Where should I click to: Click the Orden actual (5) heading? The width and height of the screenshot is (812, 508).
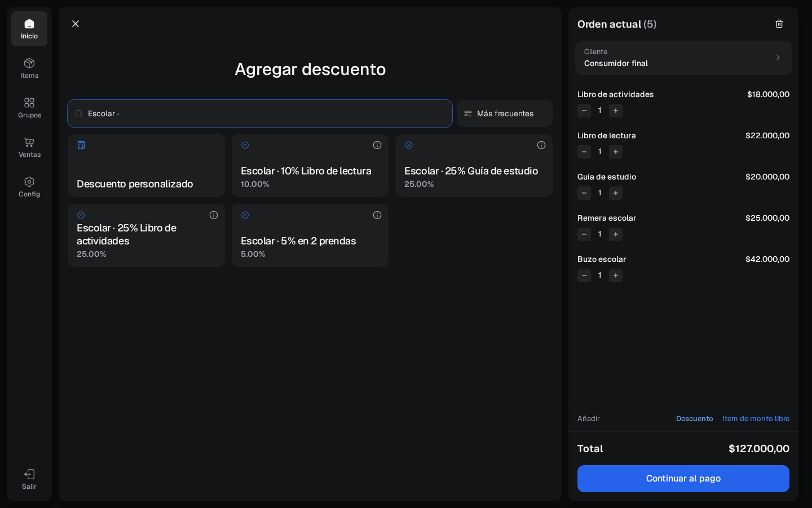point(617,24)
